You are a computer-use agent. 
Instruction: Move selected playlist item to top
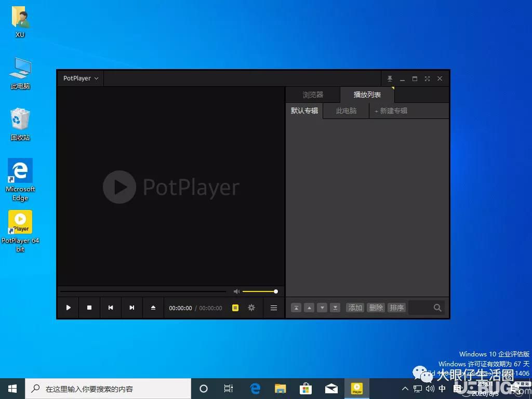pyautogui.click(x=296, y=308)
